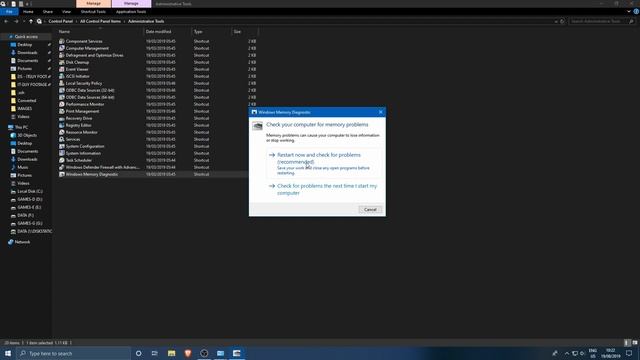Screen dimensions: 640x360
Task: Open the recent locations dropdown arrow
Action: (x=24, y=21)
